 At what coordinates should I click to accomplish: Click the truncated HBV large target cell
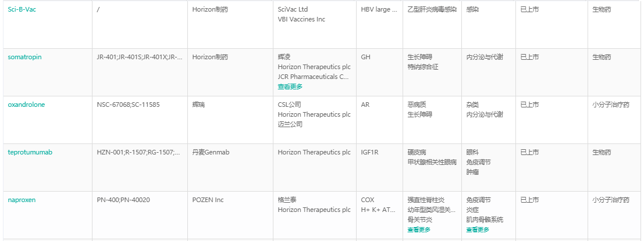click(x=379, y=9)
